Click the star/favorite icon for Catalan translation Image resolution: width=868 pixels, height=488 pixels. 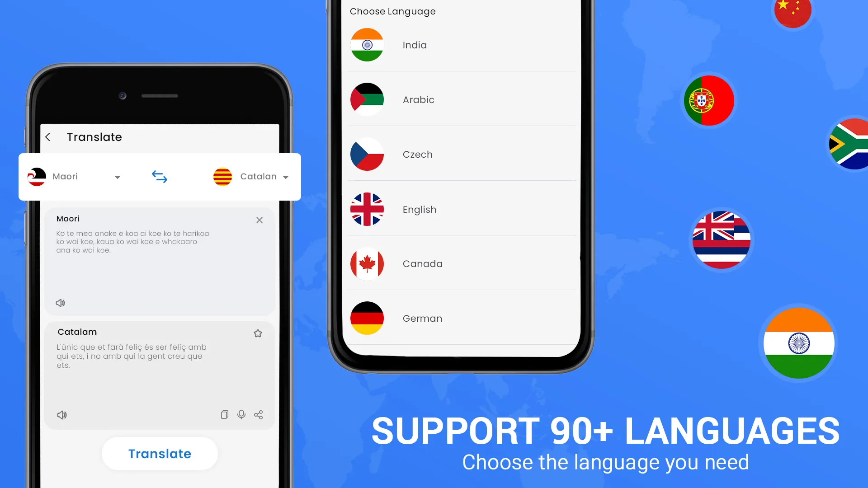click(259, 333)
